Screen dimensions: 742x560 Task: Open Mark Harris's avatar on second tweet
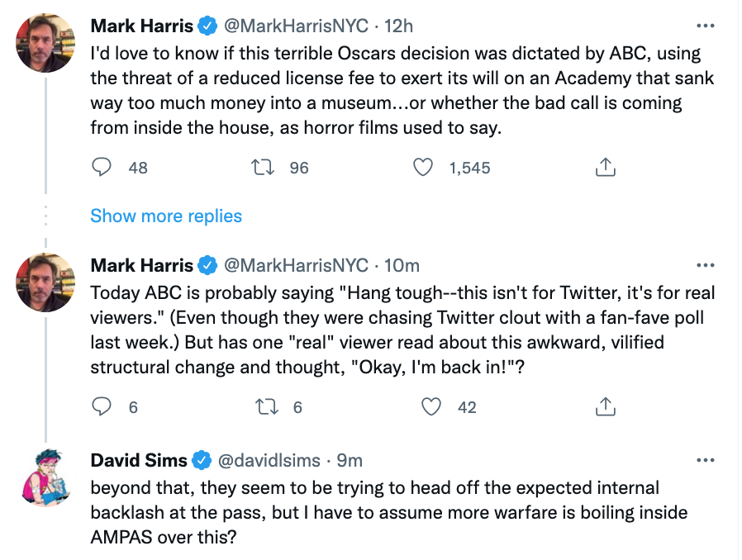(x=47, y=282)
